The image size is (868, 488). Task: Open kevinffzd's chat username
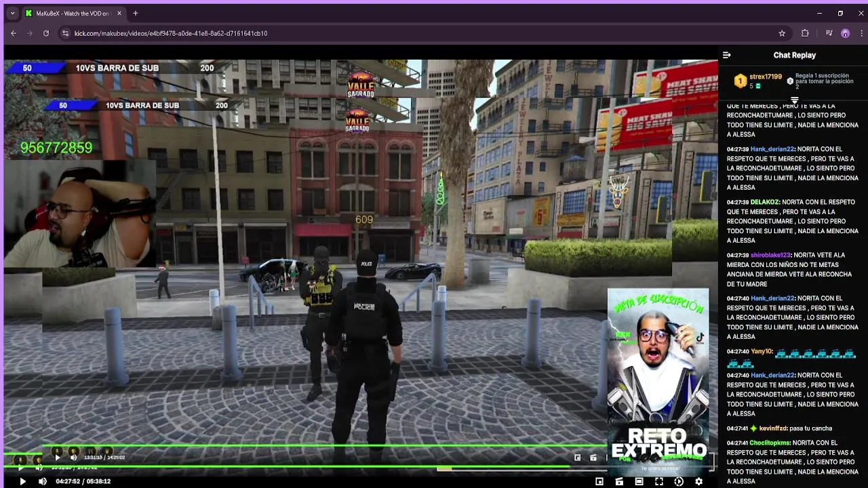point(773,428)
